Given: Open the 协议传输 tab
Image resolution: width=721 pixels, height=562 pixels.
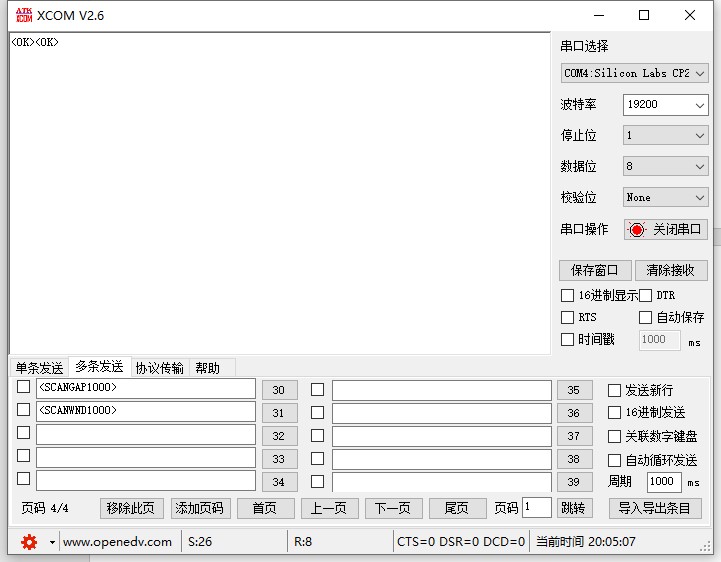Looking at the screenshot, I should (x=160, y=368).
